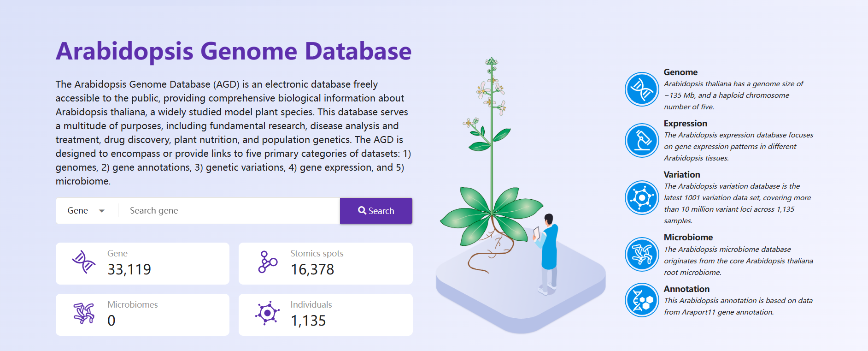
Task: Open the Gene search type dropdown
Action: 87,211
